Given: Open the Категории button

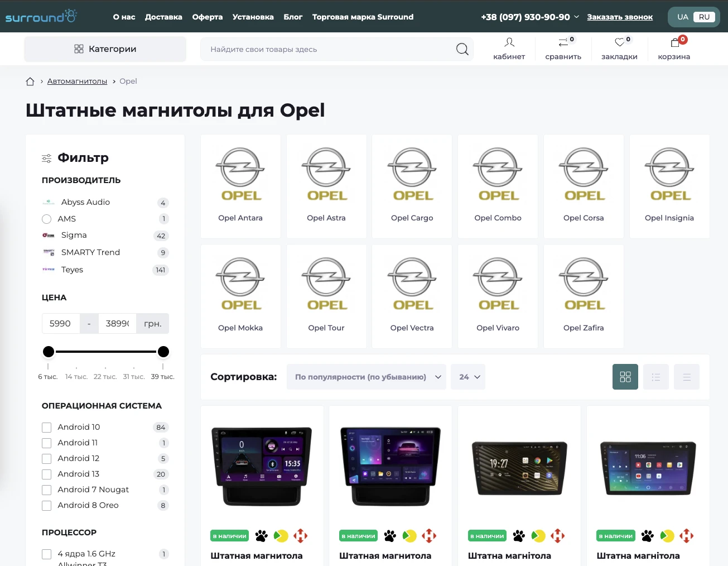Looking at the screenshot, I should (x=105, y=49).
